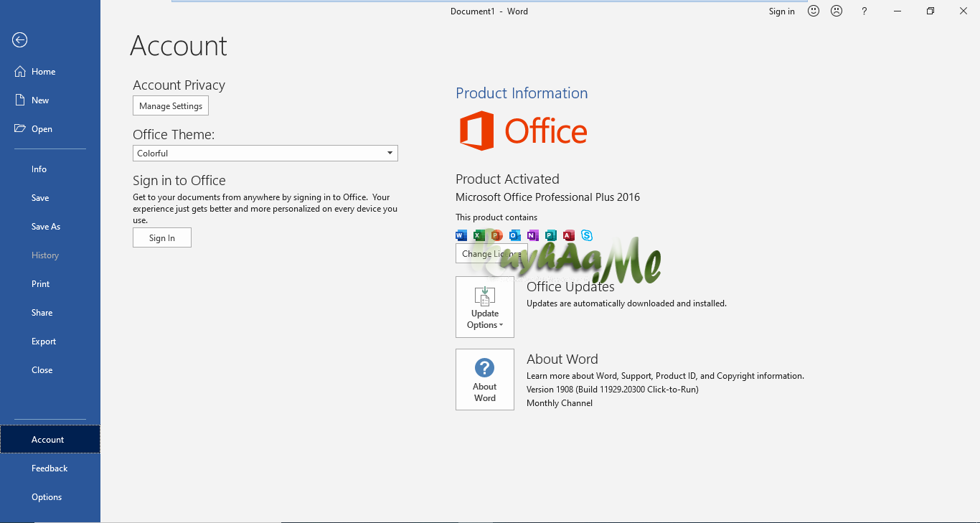Click the Skype app icon

click(x=587, y=235)
